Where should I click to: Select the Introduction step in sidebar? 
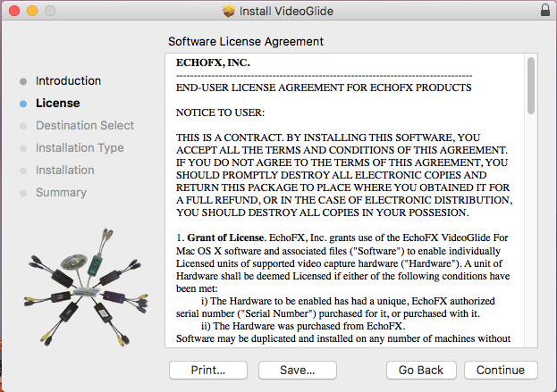pos(68,81)
